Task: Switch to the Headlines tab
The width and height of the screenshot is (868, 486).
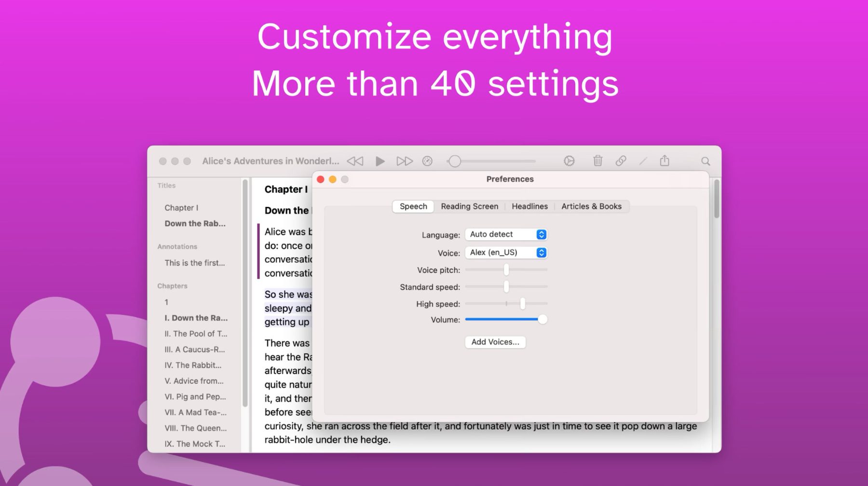Action: point(529,206)
